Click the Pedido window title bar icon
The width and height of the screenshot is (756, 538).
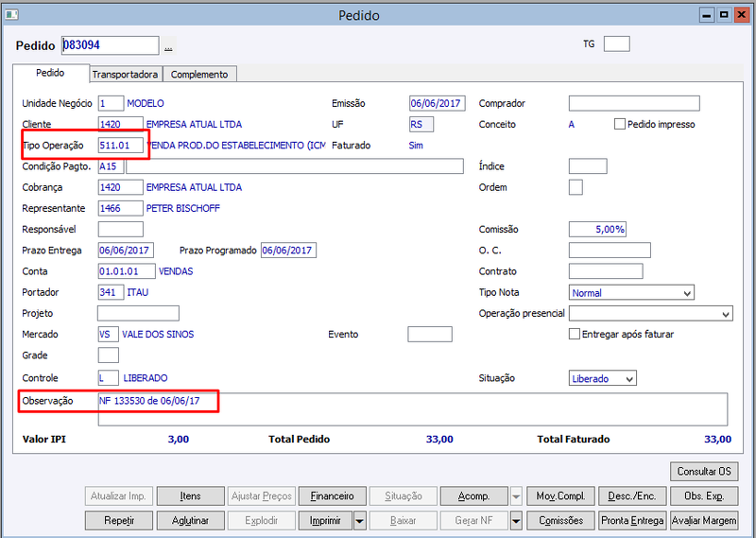click(11, 15)
